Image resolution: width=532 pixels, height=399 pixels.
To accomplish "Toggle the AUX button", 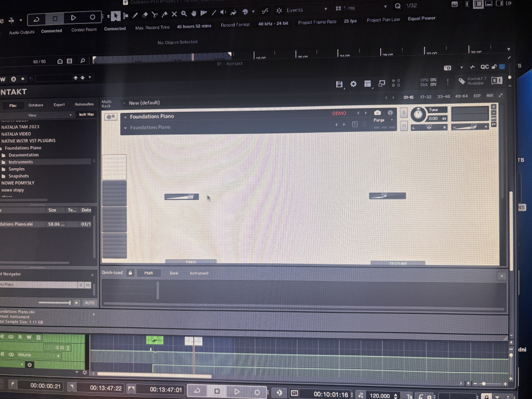I will [490, 96].
